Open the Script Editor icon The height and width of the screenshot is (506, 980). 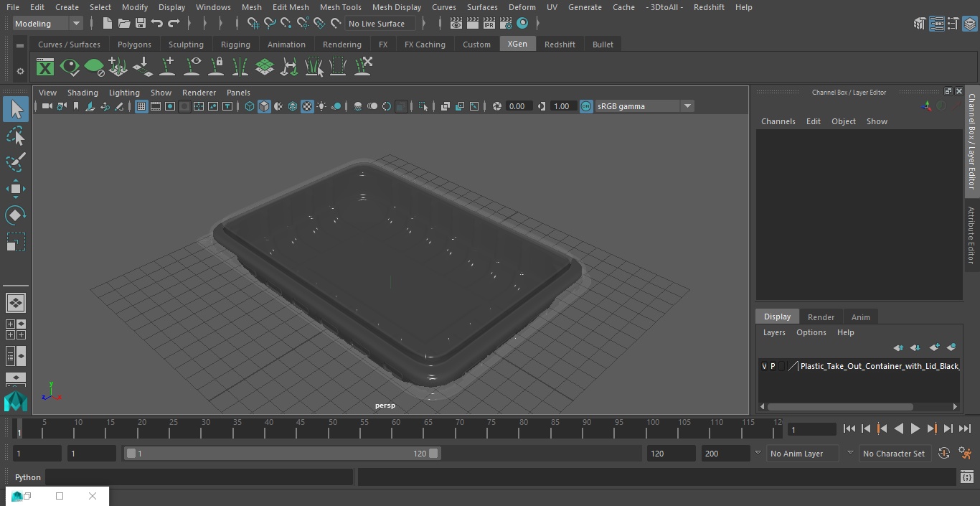point(966,477)
